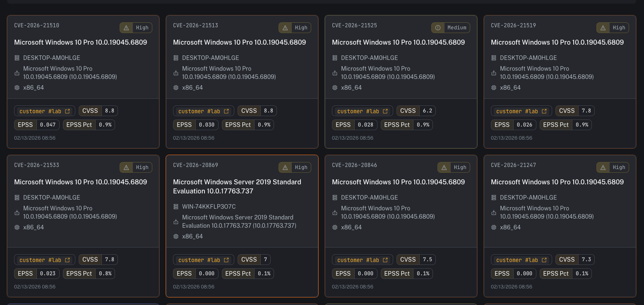Click the CVSS 7.8 badge on CVE-2026-21533
Screen dimensions: 644x305
[x=98, y=260]
